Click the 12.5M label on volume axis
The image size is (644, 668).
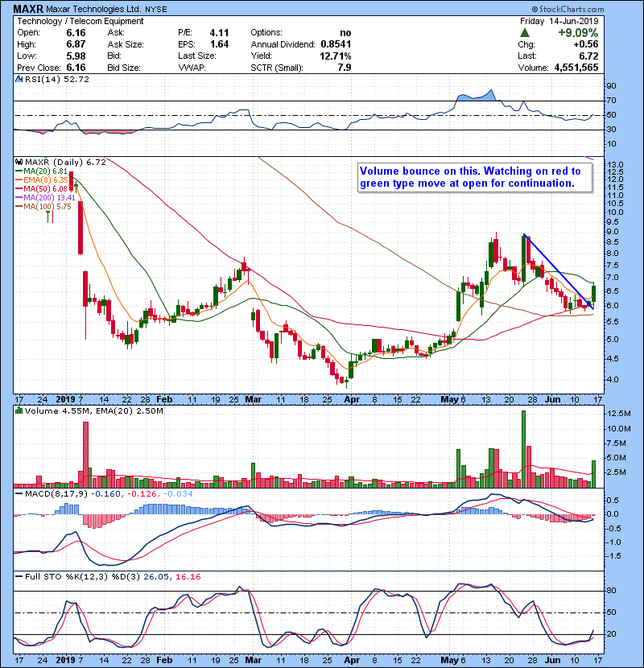click(618, 413)
